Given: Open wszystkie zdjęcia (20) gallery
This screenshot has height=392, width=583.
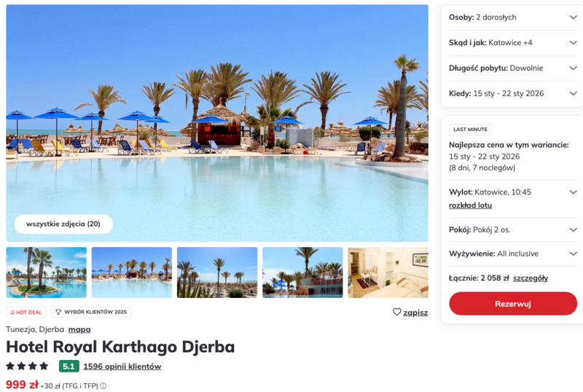Looking at the screenshot, I should point(63,224).
